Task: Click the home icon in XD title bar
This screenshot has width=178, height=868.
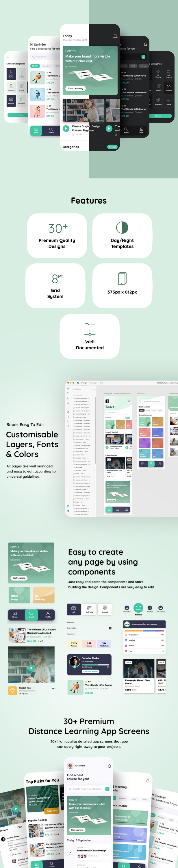Action: [x=78, y=383]
